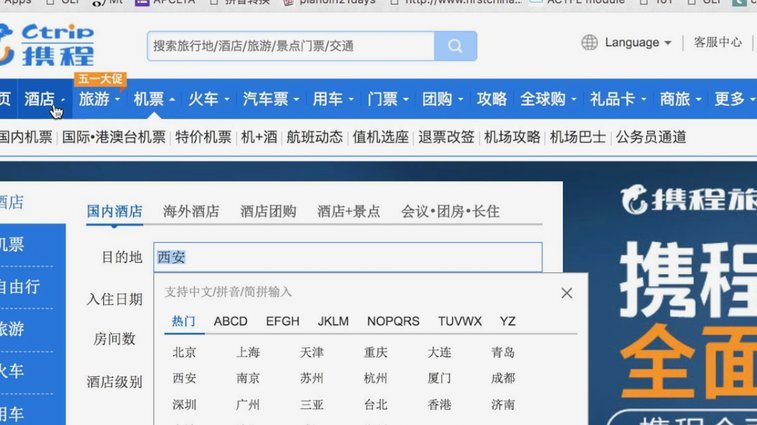Screen dimensions: 757x425
Task: Expand the 汽车票 navigation menu
Action: [x=271, y=99]
